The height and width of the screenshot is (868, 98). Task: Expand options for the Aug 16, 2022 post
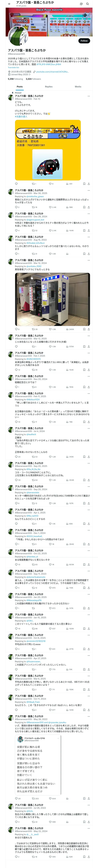[x=89, y=237]
